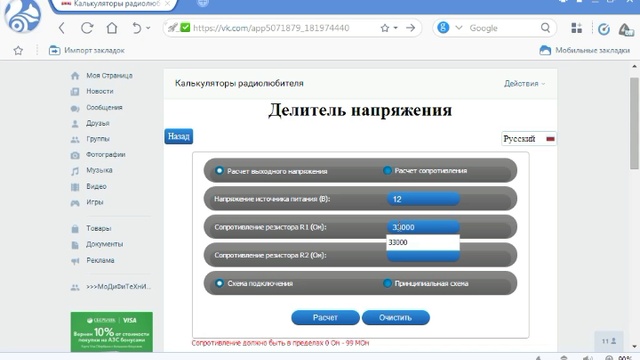Viewport: 640px width, 360px height.
Task: Open the search engine selector dropdown arrow
Action: pyautogui.click(x=459, y=28)
